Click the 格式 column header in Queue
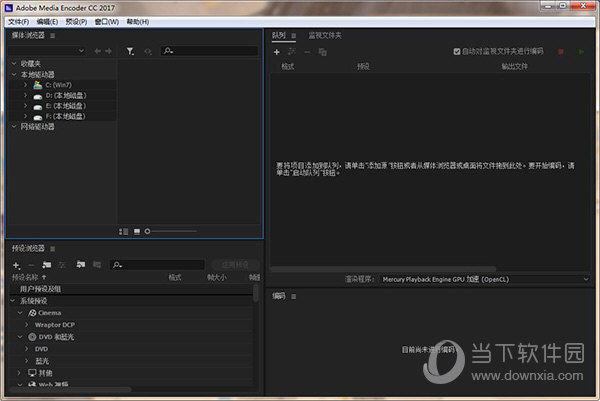This screenshot has width=600, height=401. (288, 67)
